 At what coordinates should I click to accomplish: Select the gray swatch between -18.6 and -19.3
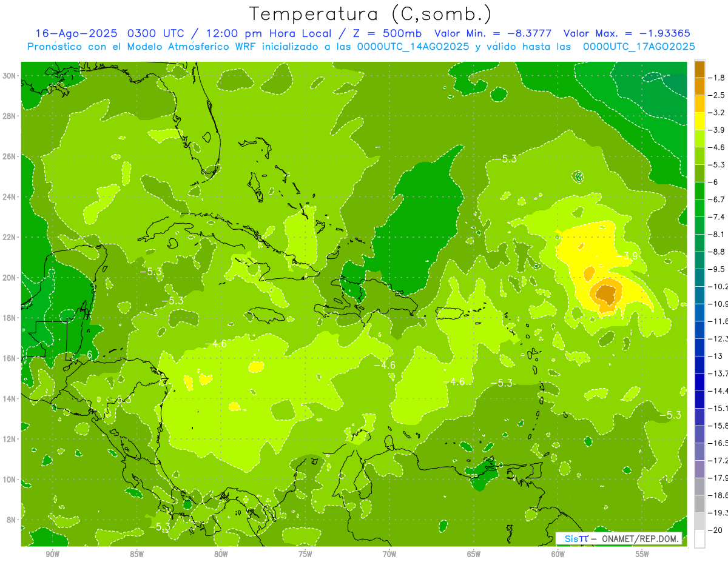point(699,504)
